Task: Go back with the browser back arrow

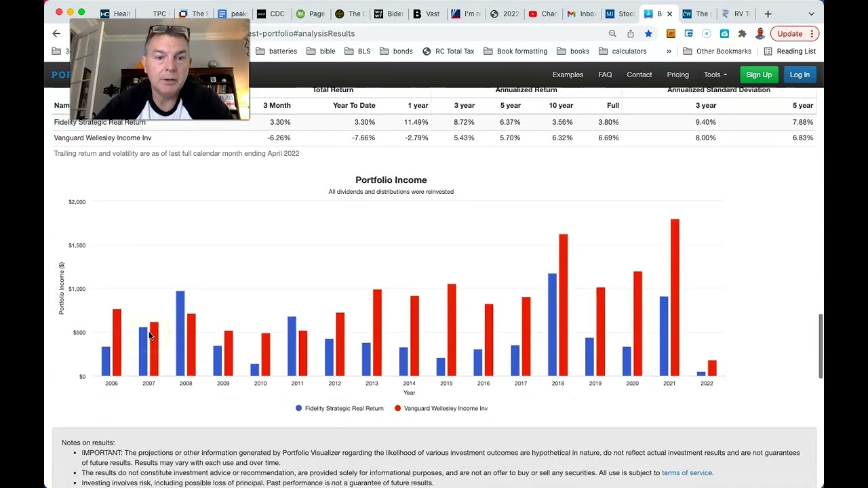Action: click(56, 33)
